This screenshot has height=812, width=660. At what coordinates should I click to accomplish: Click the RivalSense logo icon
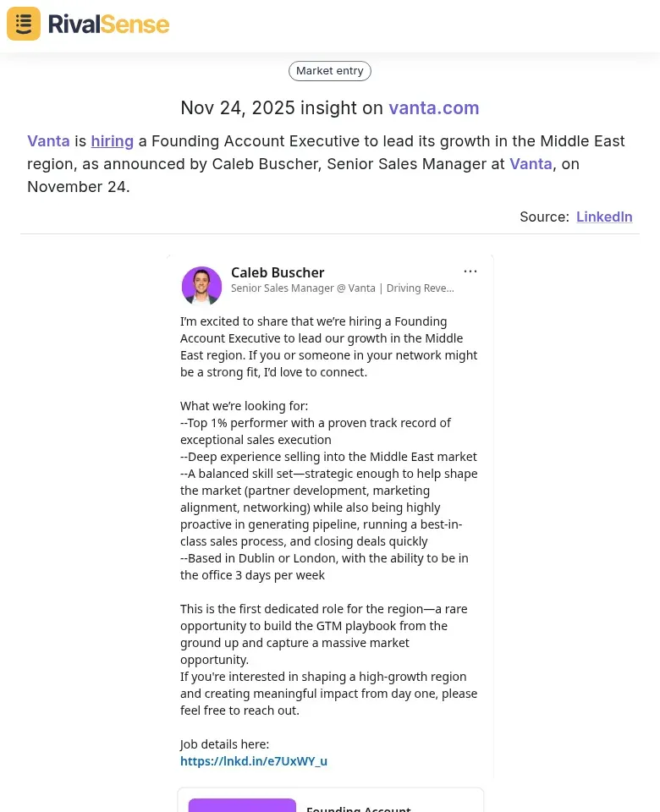click(23, 23)
